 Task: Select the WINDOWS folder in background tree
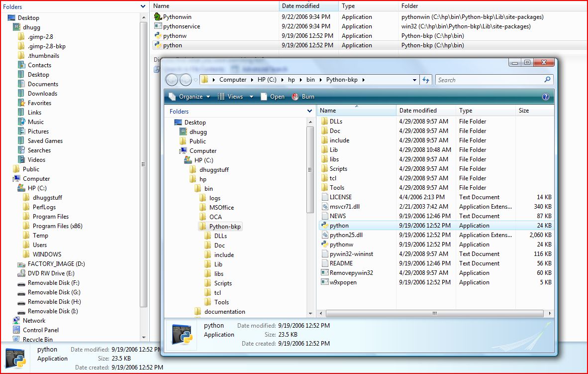click(x=47, y=254)
